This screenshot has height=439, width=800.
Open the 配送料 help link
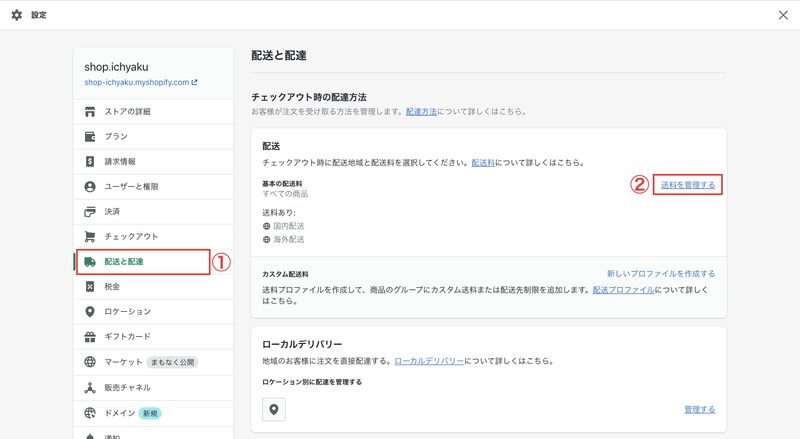pyautogui.click(x=483, y=163)
